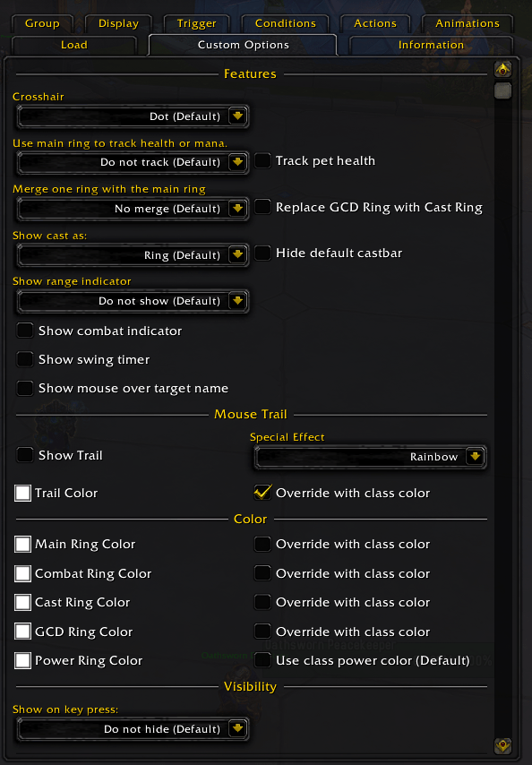Open the Load tab
Screen dimensions: 532x765
point(74,45)
